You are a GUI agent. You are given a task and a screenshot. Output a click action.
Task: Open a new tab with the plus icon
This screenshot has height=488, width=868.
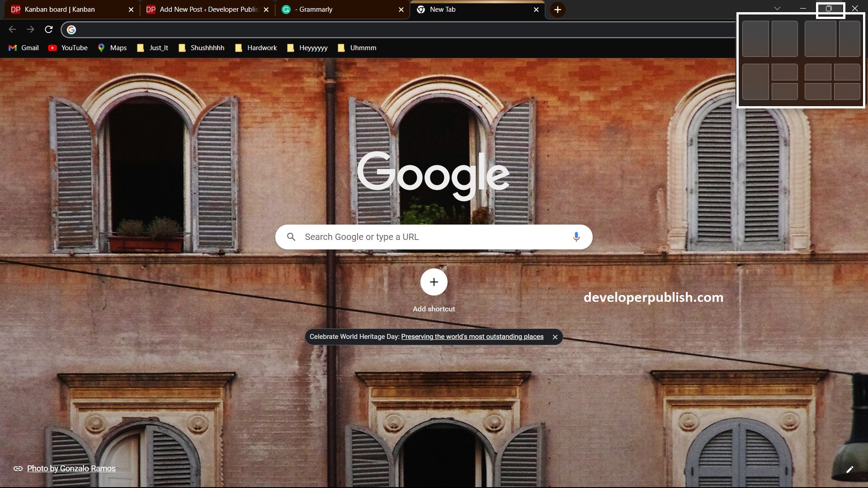tap(557, 9)
